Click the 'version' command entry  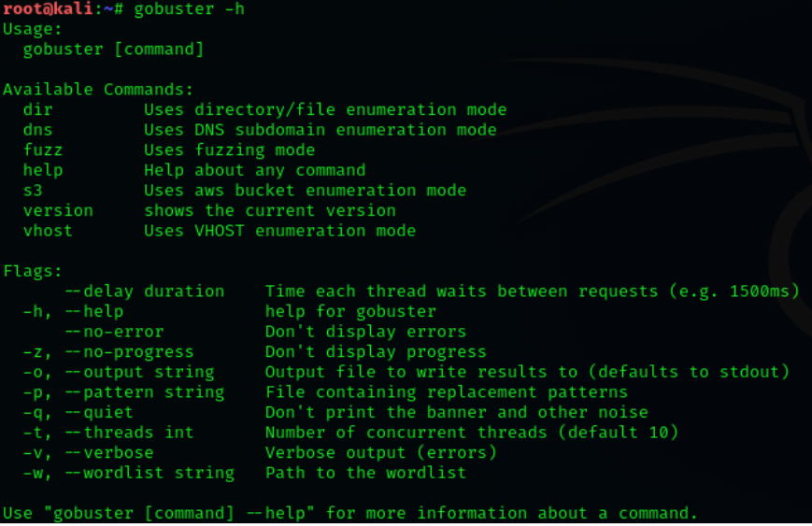coord(58,211)
